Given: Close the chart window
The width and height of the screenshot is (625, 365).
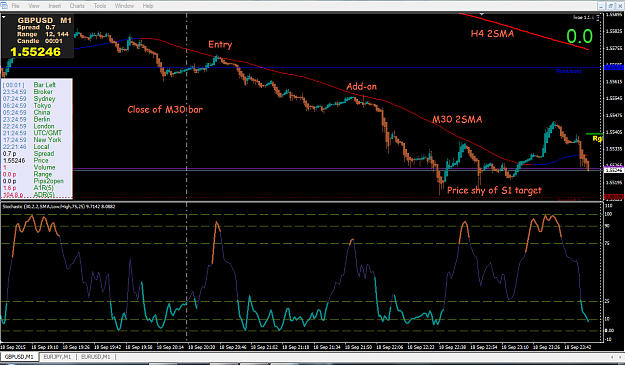Looking at the screenshot, I should [x=620, y=6].
